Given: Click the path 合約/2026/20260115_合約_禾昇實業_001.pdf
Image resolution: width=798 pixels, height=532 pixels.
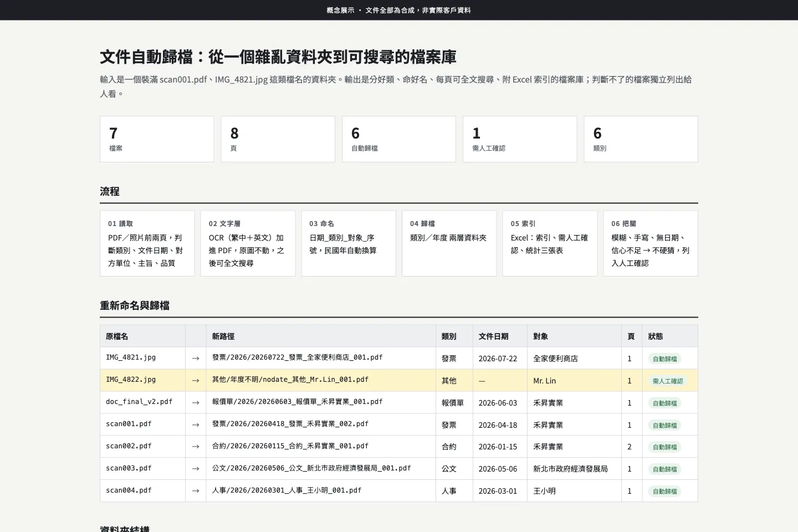Looking at the screenshot, I should click(290, 446).
